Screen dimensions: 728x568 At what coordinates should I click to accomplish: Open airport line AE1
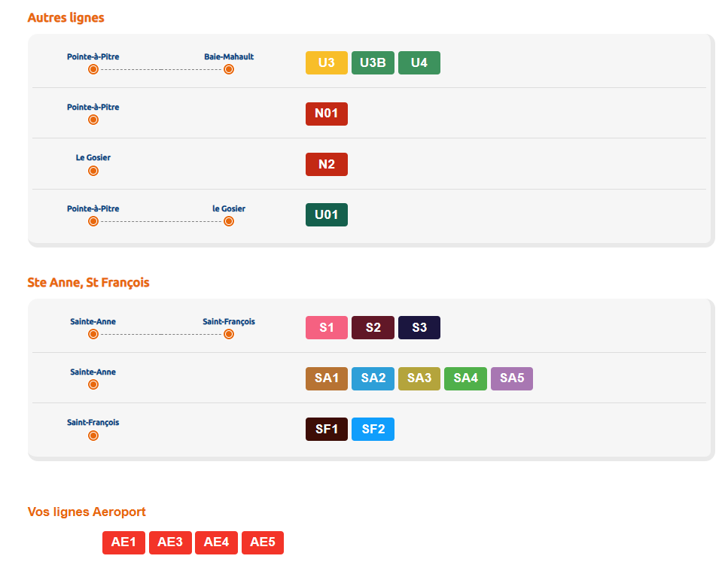pyautogui.click(x=123, y=542)
